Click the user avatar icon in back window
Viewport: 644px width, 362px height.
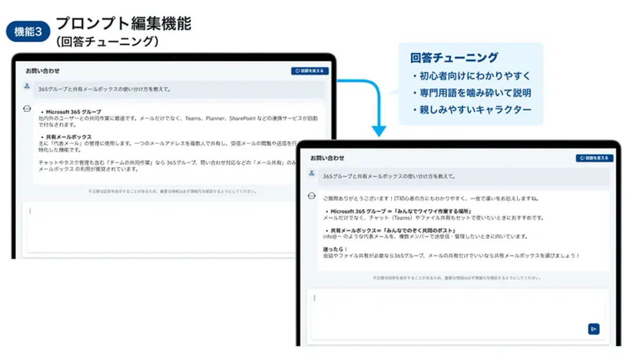[27, 86]
